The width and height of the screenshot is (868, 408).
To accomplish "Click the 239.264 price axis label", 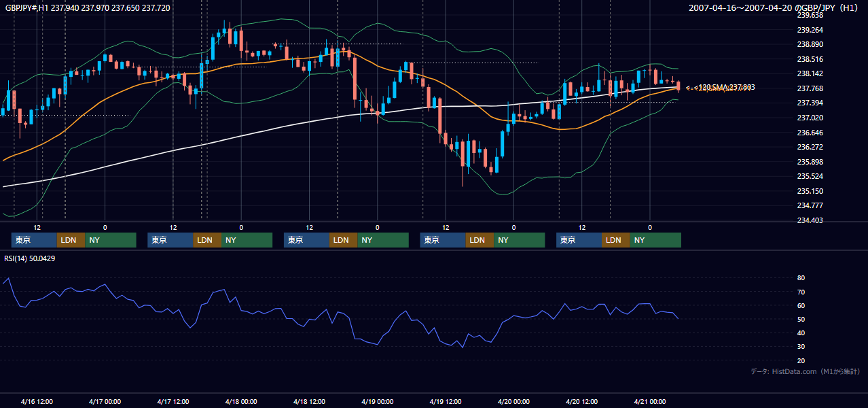I will [x=810, y=30].
